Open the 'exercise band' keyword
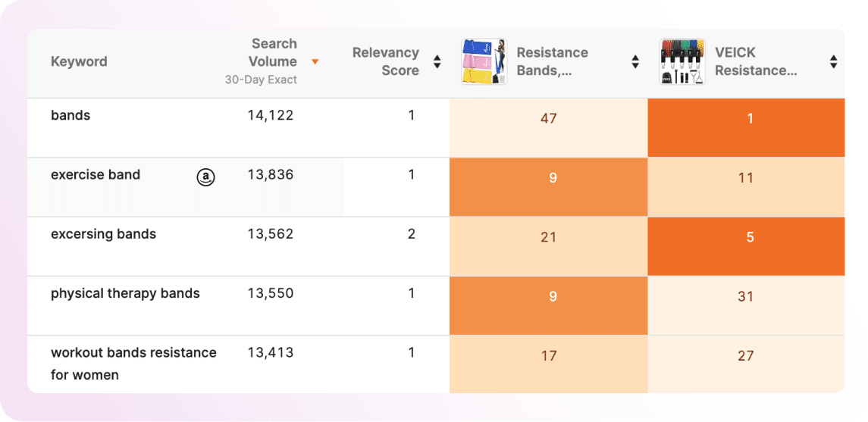This screenshot has width=868, height=422. tap(96, 175)
